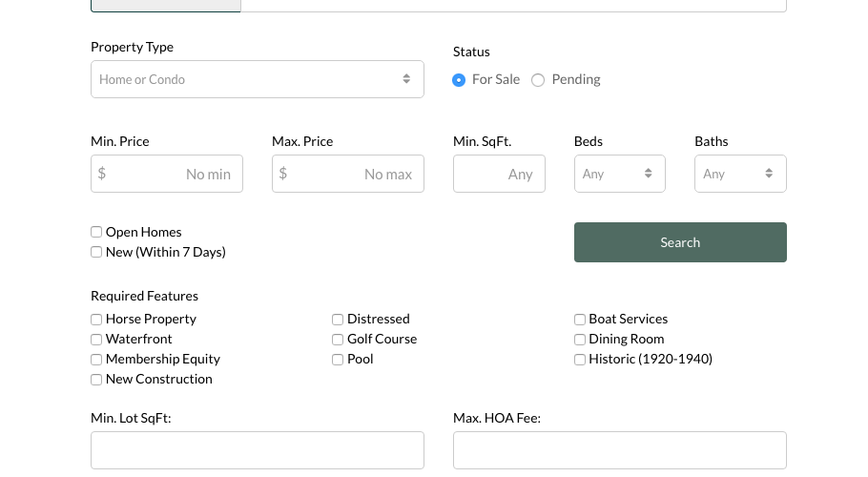Expand the Beds dropdown
The width and height of the screenshot is (868, 477).
[x=619, y=174]
